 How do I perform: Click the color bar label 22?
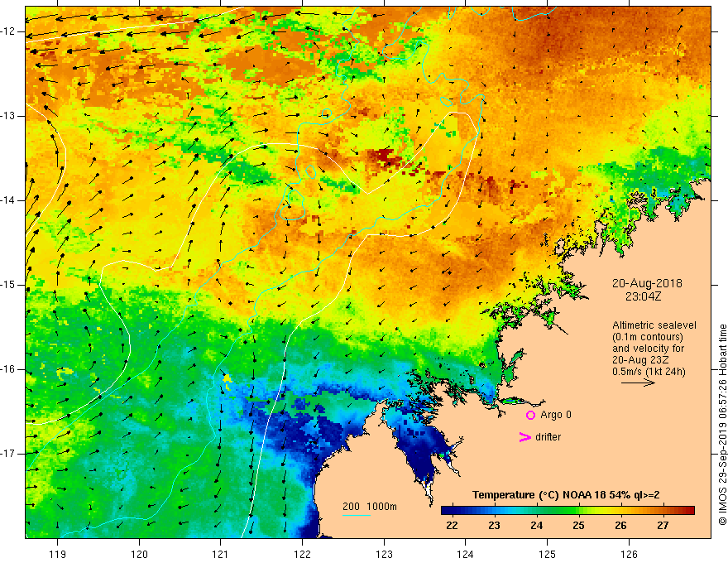point(452,526)
